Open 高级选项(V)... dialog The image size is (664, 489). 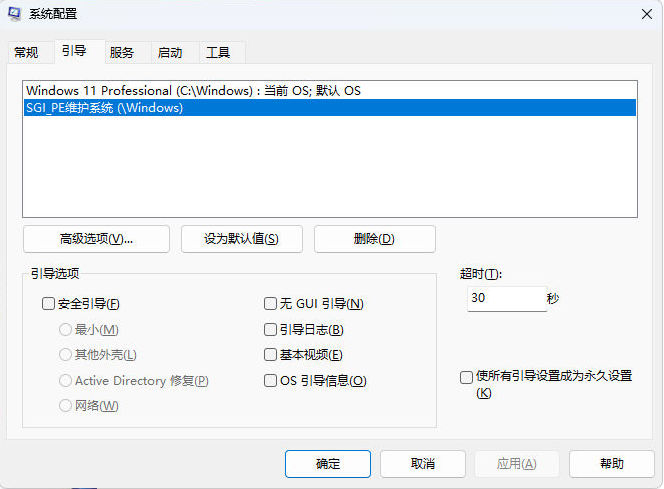(x=97, y=239)
